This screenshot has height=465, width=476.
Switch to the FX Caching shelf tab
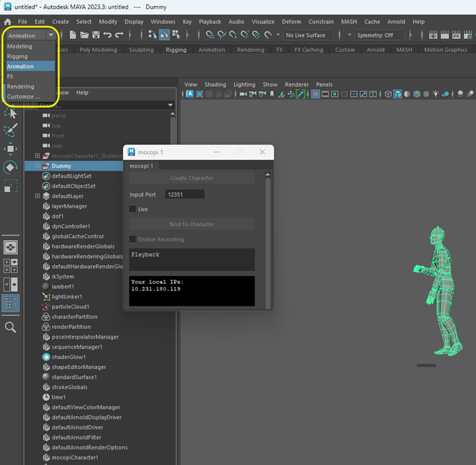[x=308, y=50]
